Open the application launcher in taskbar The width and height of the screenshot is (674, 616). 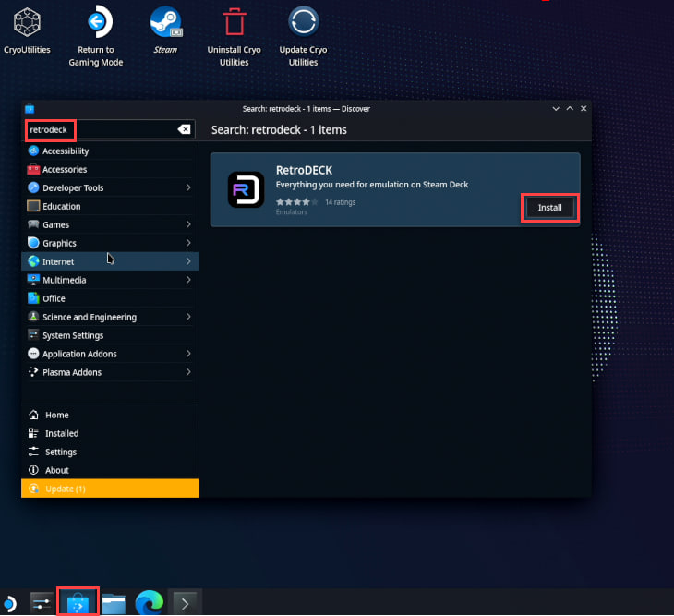click(9, 603)
